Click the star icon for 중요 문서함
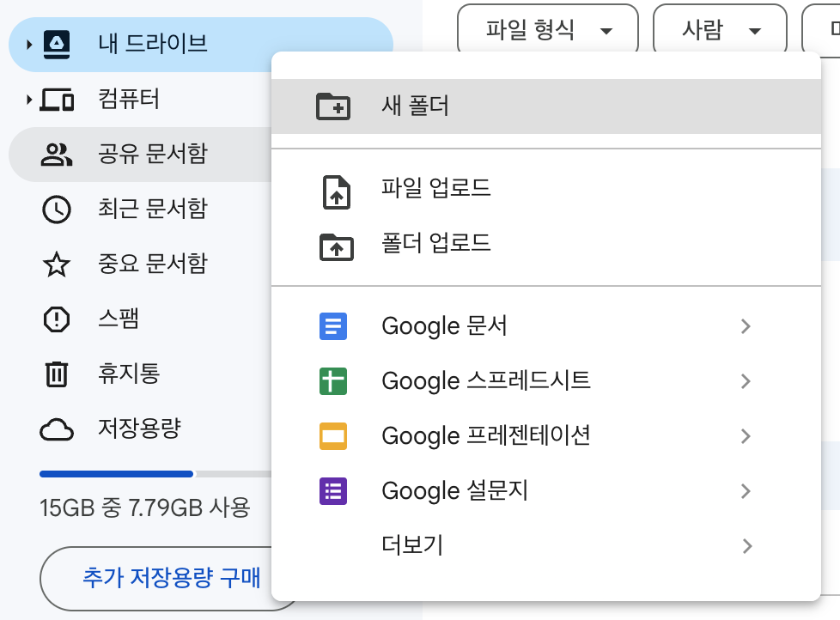Screen dimensions: 840x620 point(56,264)
